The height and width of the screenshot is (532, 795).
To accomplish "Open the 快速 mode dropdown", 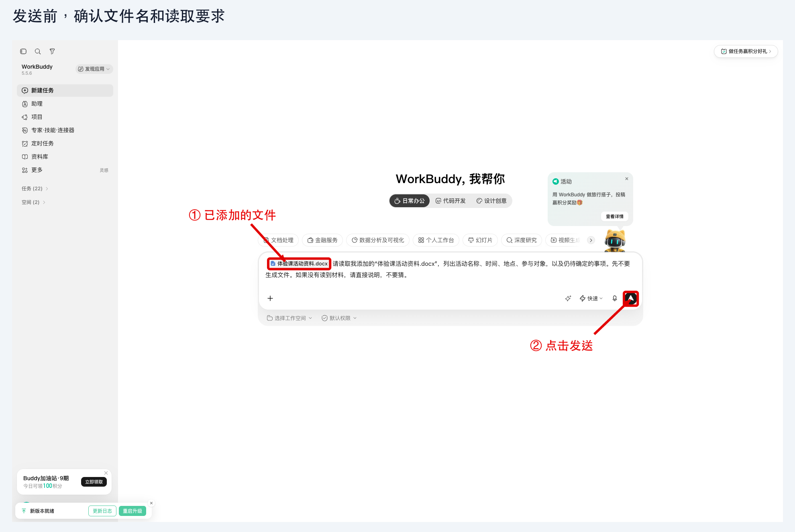I will pos(591,298).
